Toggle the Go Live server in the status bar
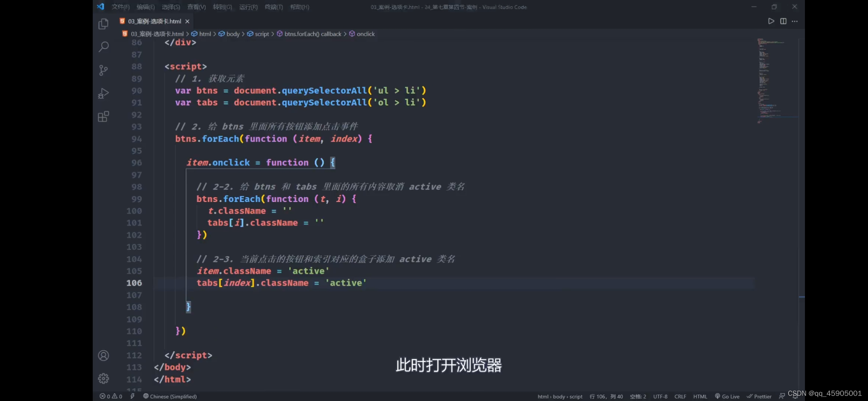Image resolution: width=868 pixels, height=401 pixels. tap(727, 396)
